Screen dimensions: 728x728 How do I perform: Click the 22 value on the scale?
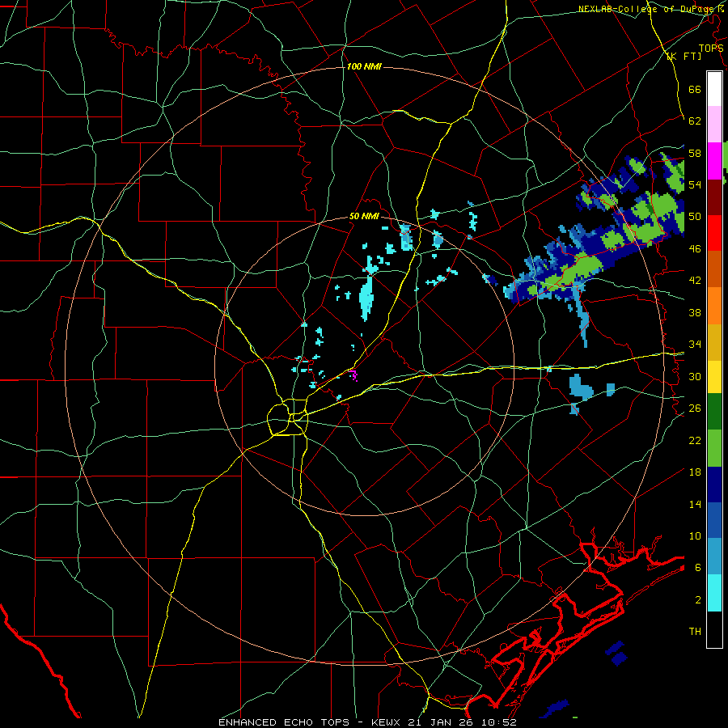click(x=695, y=440)
